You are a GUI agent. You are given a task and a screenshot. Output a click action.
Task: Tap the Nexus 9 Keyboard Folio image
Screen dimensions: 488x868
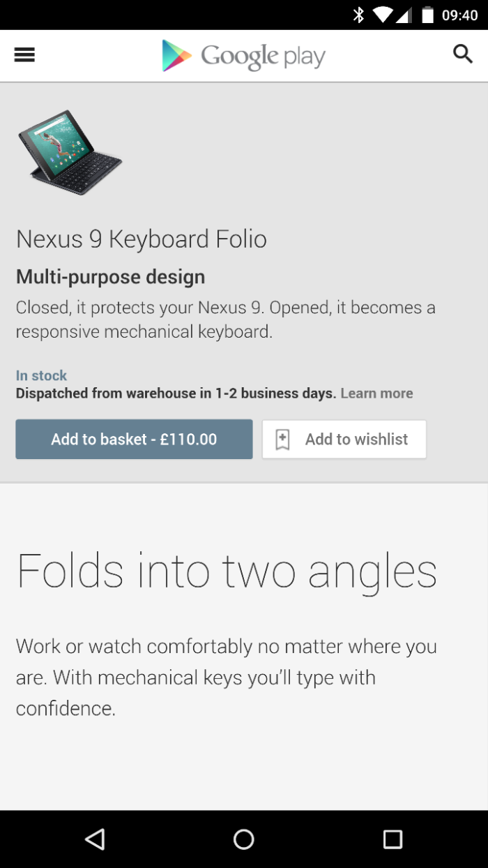(x=70, y=151)
